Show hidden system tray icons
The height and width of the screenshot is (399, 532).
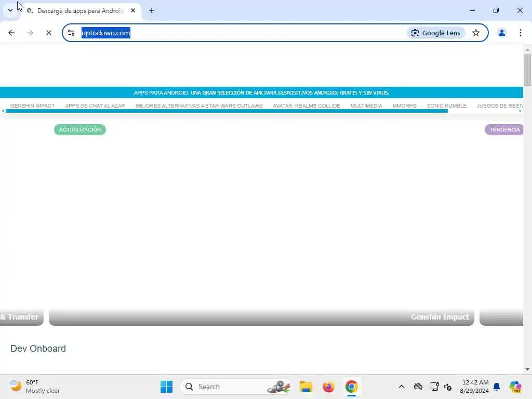402,387
